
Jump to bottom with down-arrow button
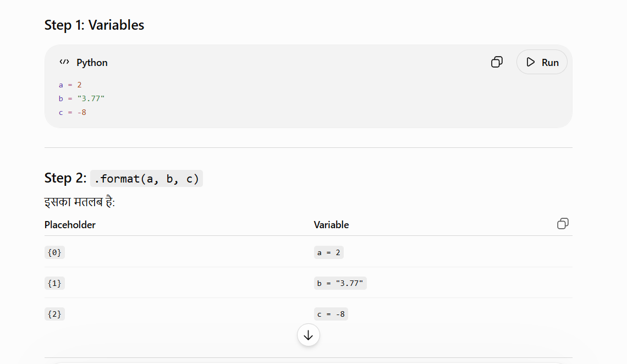click(309, 335)
